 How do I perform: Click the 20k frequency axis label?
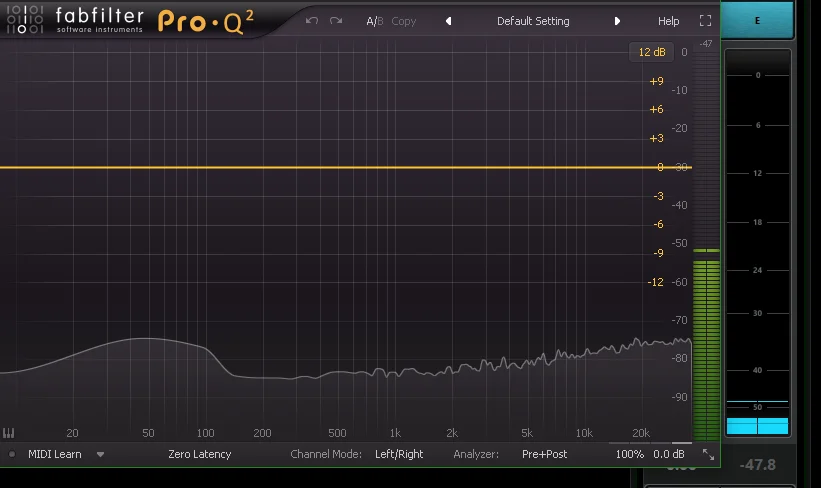coord(641,433)
